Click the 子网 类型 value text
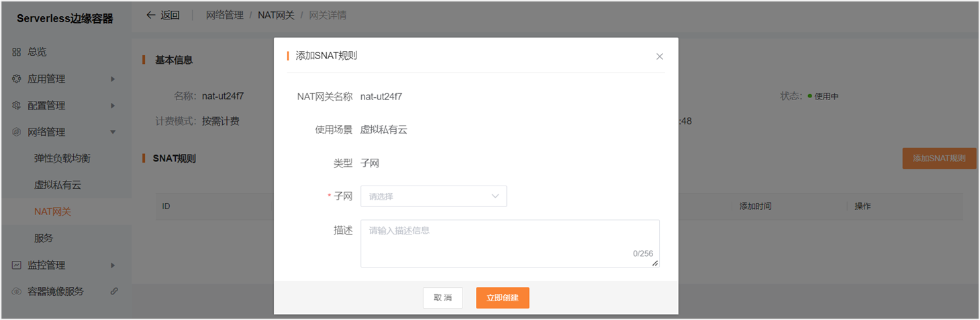 pyautogui.click(x=370, y=163)
